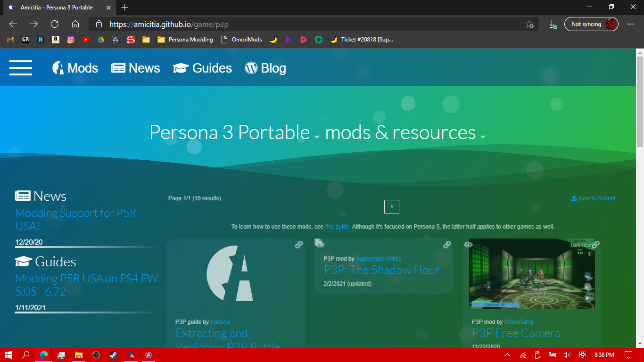Click the browser back arrow
The width and height of the screenshot is (644, 362).
click(x=13, y=24)
